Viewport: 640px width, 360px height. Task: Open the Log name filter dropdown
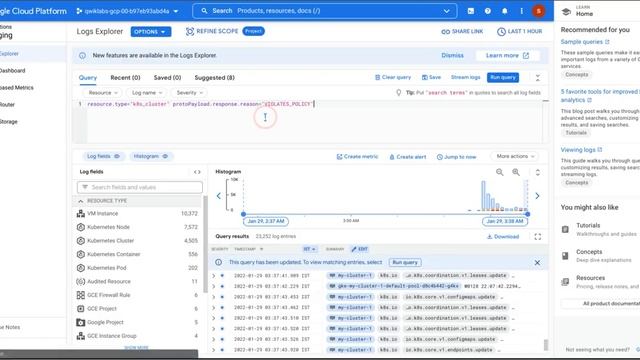pos(147,93)
